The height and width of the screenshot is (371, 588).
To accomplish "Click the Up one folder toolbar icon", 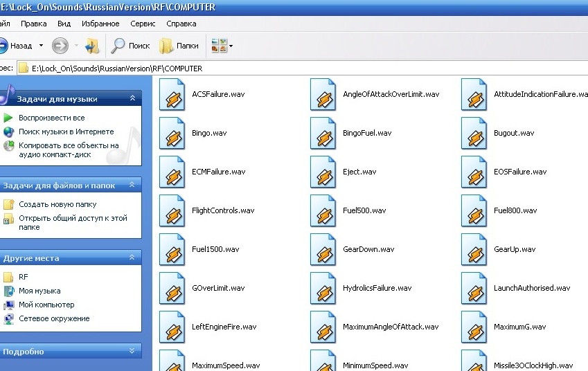I will pyautogui.click(x=92, y=46).
